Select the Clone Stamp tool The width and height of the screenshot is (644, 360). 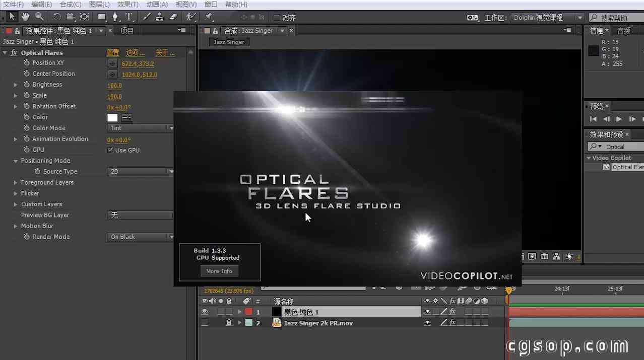click(160, 17)
